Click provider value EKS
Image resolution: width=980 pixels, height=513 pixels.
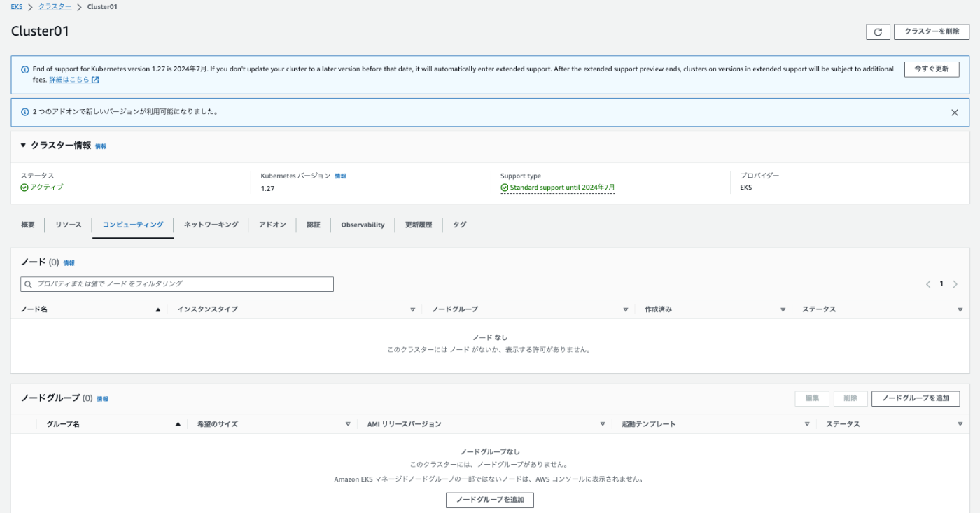coord(746,188)
